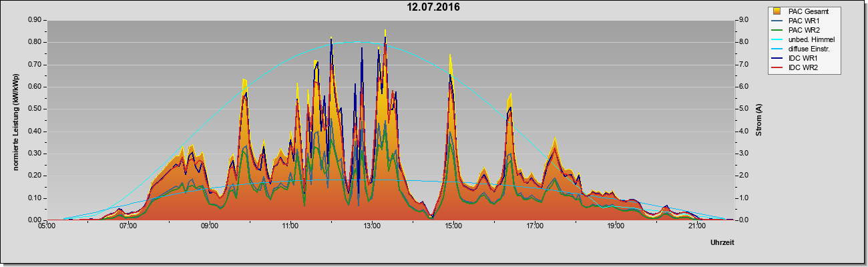The width and height of the screenshot is (868, 267).
Task: Click the 13:00 time axis label
Action: (371, 226)
